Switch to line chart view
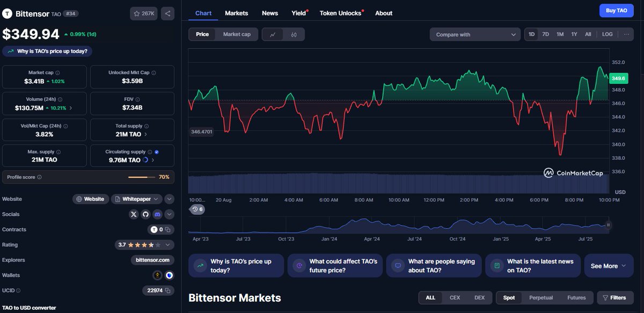644x313 pixels. coord(273,34)
